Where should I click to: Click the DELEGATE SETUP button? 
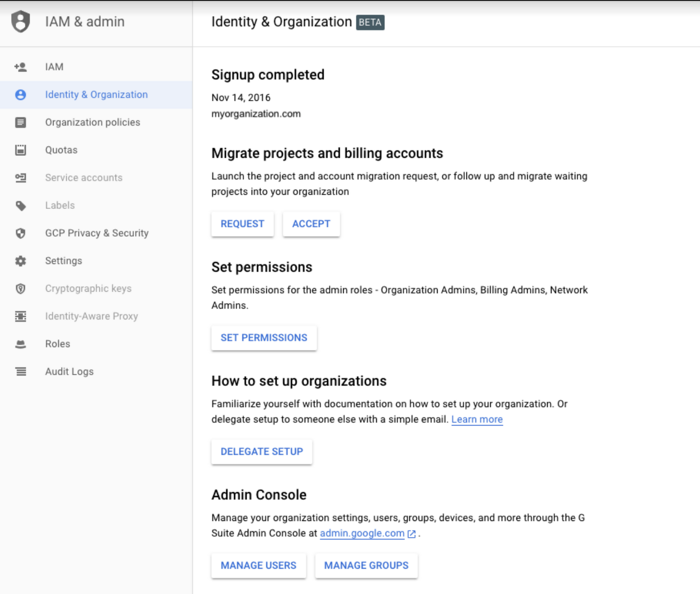click(262, 452)
